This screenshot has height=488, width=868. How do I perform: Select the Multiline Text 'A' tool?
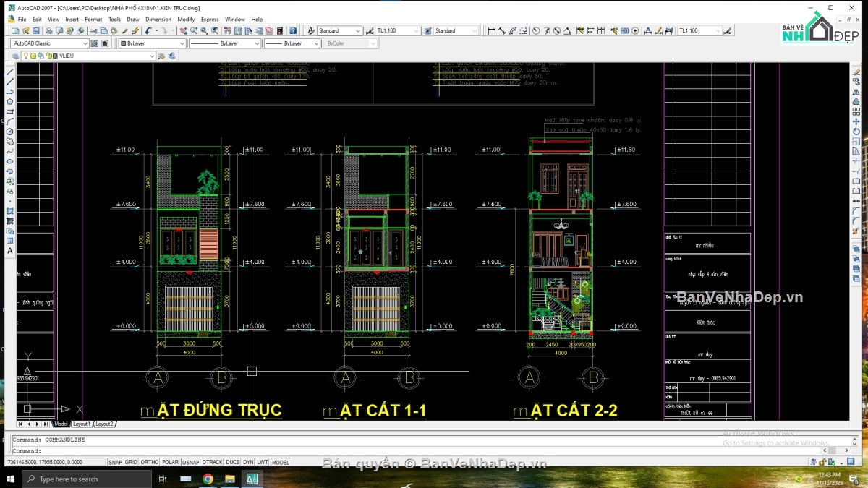10,251
